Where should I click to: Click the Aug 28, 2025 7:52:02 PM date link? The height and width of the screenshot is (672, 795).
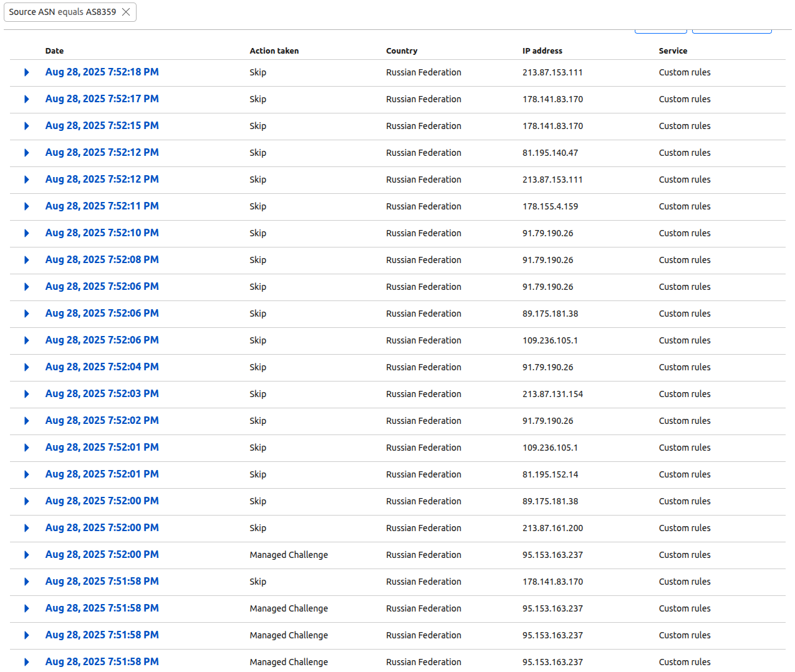(x=102, y=421)
